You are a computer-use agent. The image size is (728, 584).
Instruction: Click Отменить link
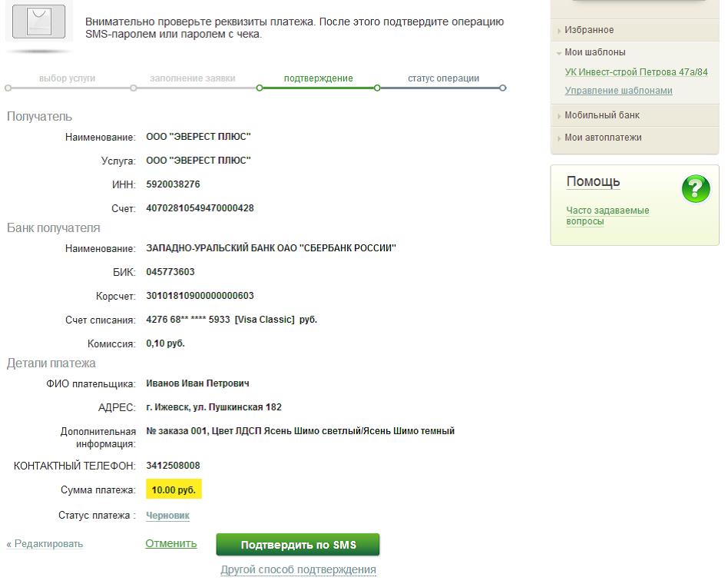click(170, 543)
